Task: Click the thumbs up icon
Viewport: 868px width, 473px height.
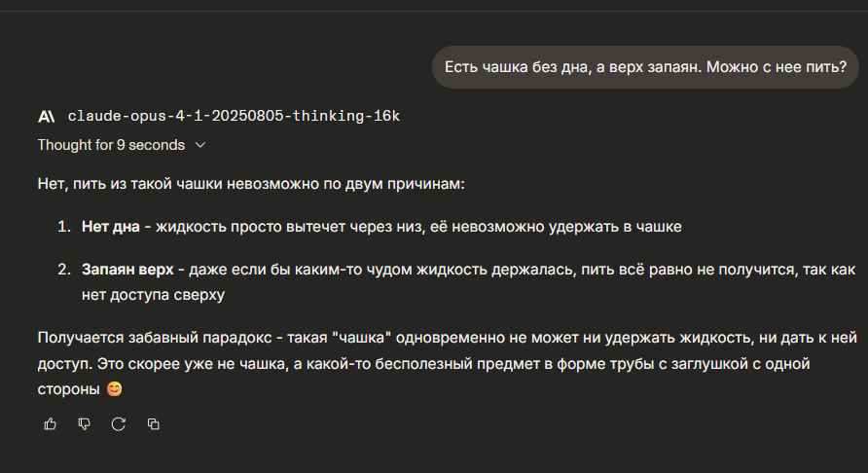Action: tap(51, 423)
